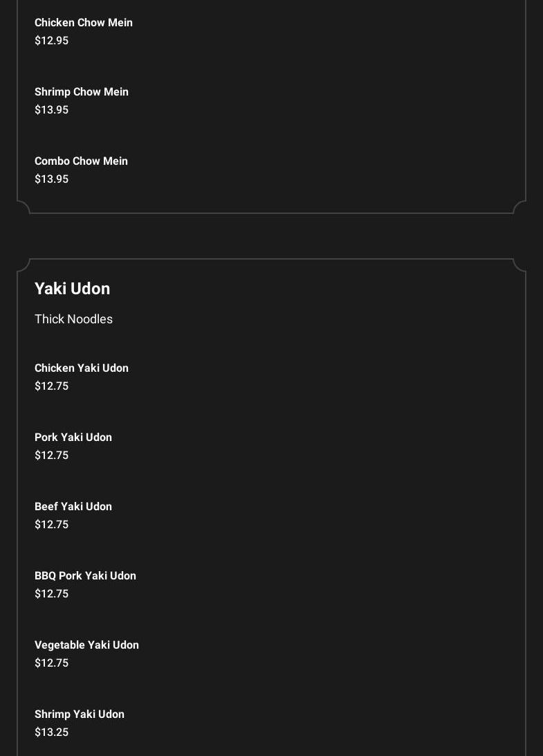
Task: Choose the Combo Chow Mein item
Action: 82,161
